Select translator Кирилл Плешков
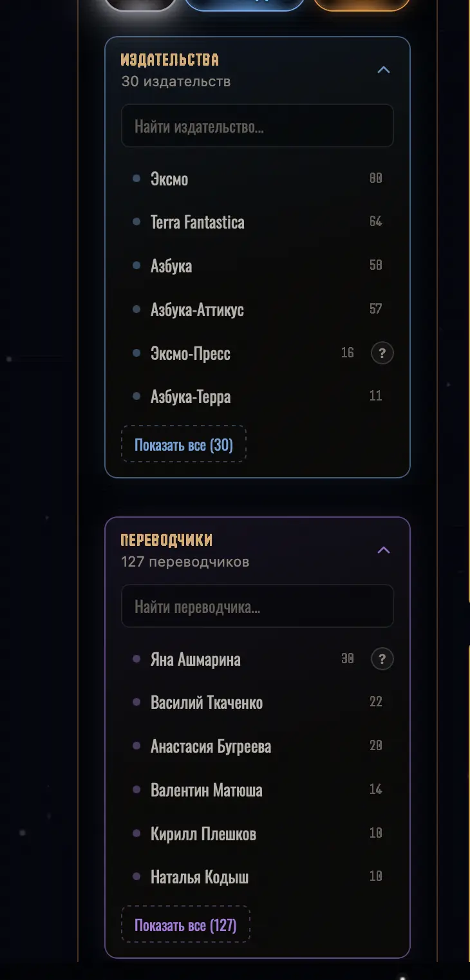Viewport: 470px width, 980px height. [257, 834]
